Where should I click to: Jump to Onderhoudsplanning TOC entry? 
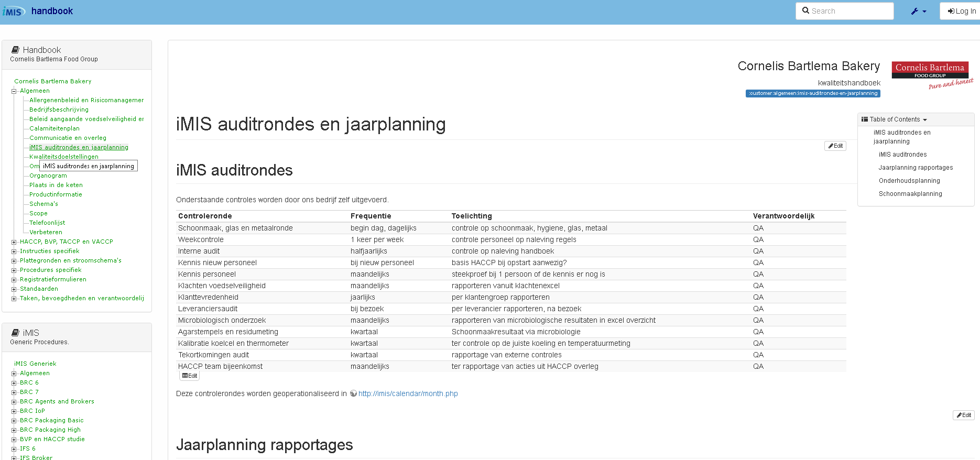coord(909,181)
